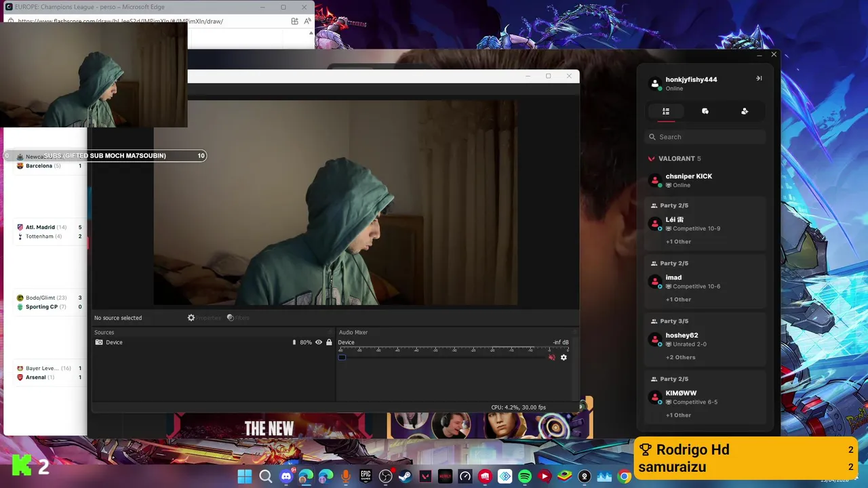Open the Barcelona match result row

50,165
